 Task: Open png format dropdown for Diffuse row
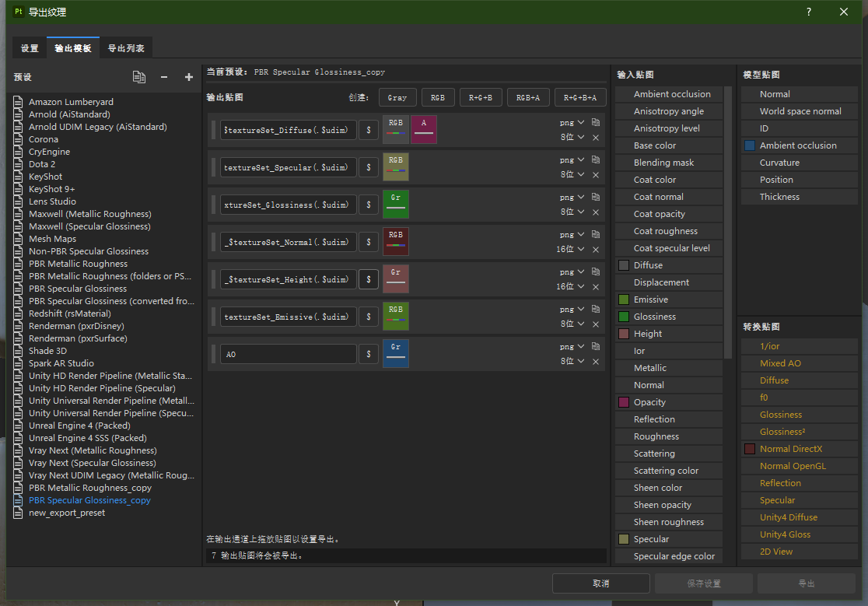tap(572, 122)
